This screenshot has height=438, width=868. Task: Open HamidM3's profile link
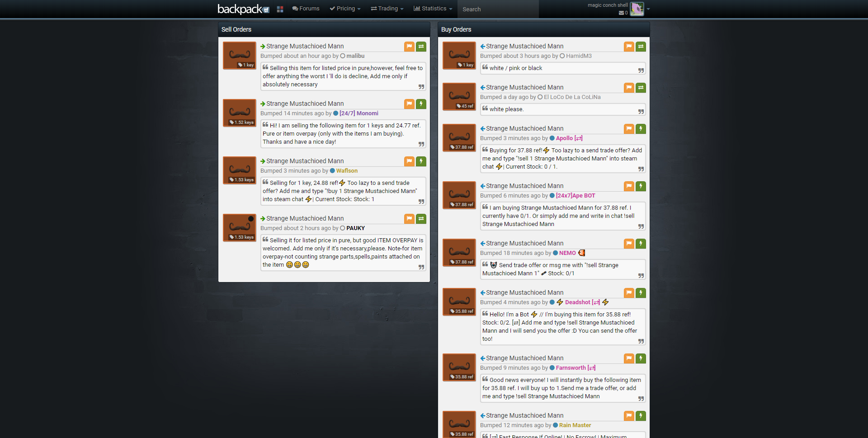click(579, 56)
